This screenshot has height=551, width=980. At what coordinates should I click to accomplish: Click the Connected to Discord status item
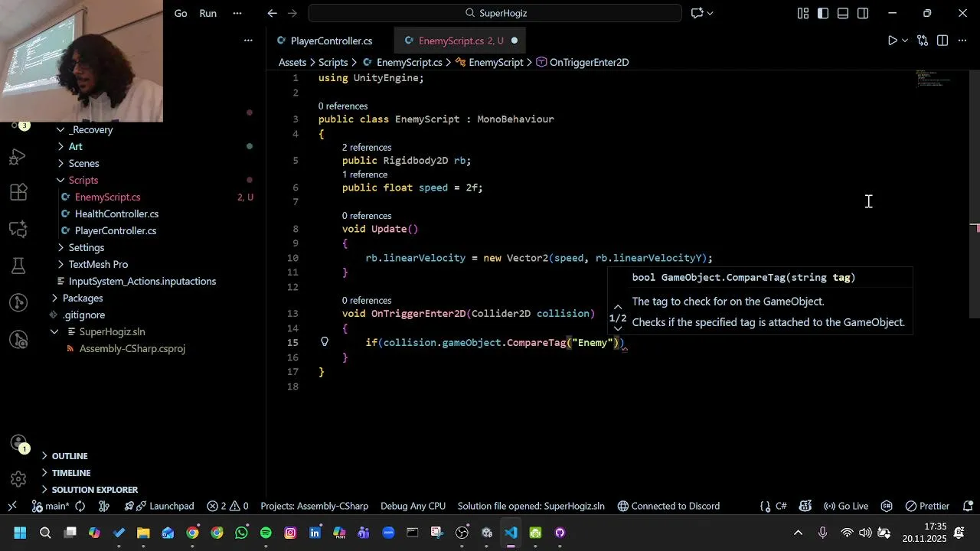tap(668, 506)
